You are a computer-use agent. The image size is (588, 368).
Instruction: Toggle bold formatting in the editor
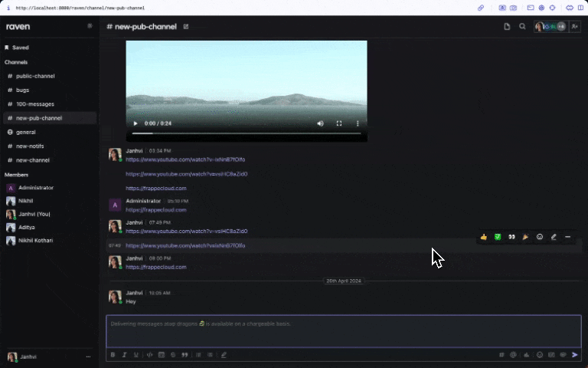pyautogui.click(x=113, y=355)
